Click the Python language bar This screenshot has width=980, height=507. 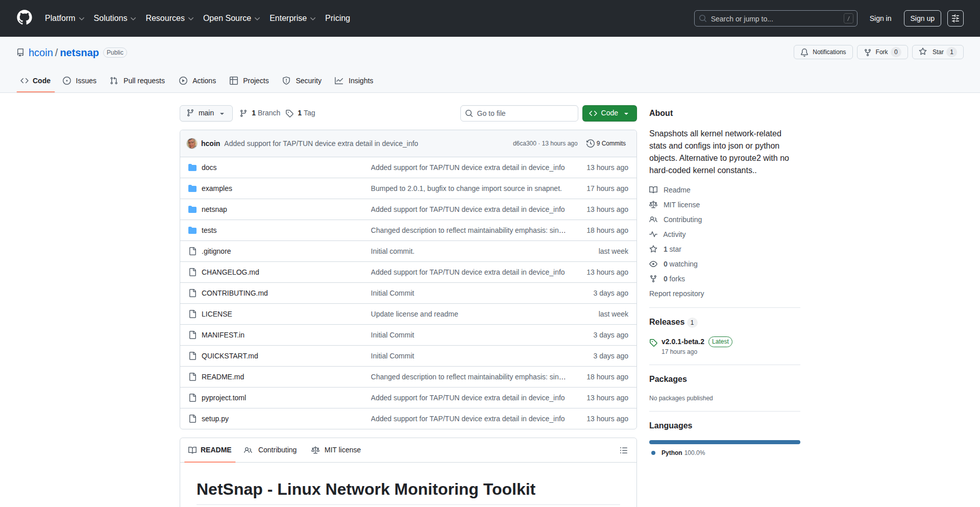[724, 442]
